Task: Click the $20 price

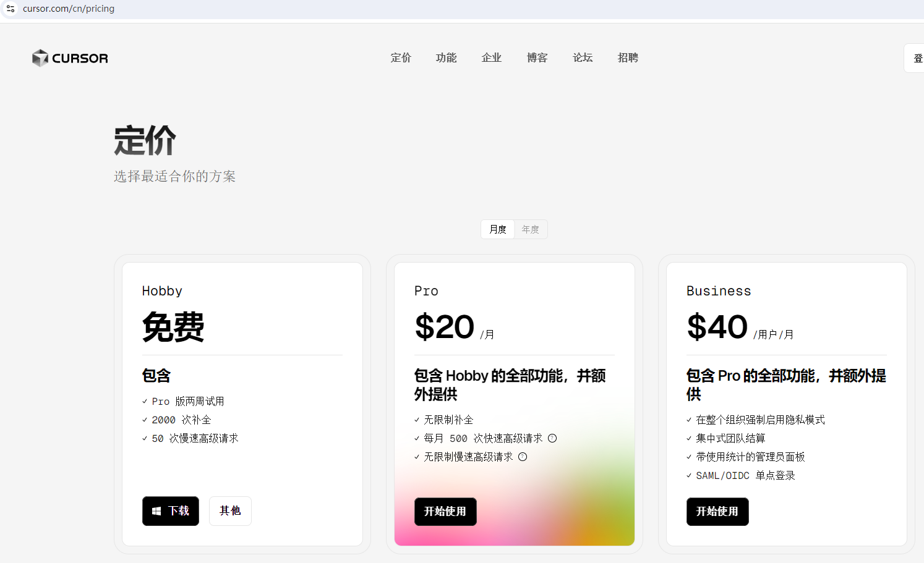Action: 445,327
